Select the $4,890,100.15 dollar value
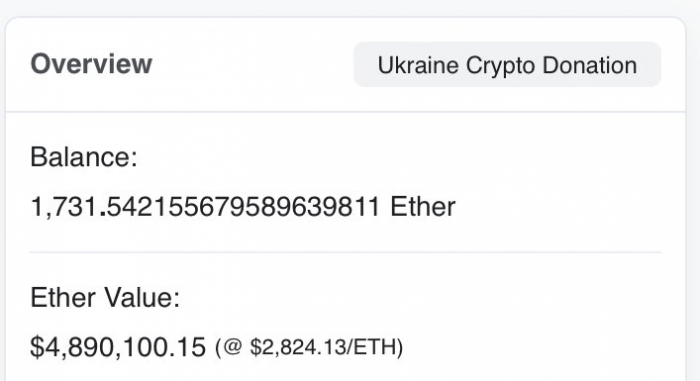 pyautogui.click(x=118, y=347)
